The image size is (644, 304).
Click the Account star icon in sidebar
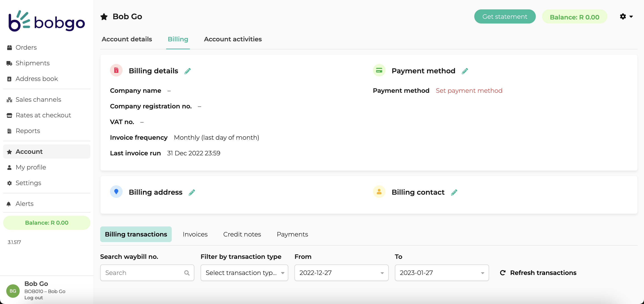[x=9, y=152]
